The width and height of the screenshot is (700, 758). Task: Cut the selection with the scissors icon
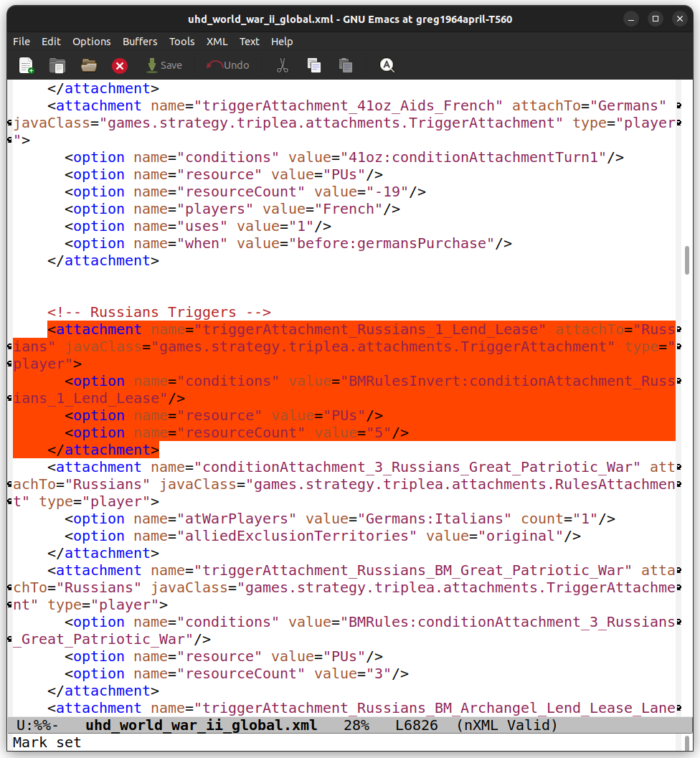click(x=283, y=65)
